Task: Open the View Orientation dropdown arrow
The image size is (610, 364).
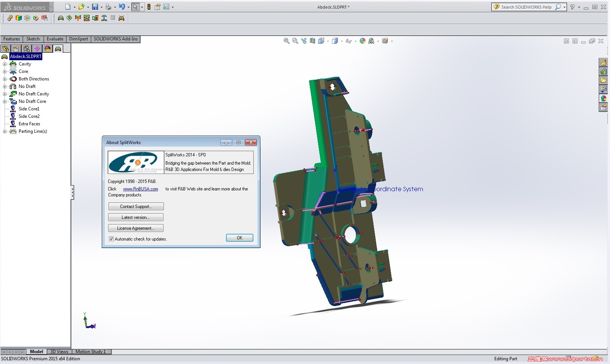Action: click(x=327, y=41)
